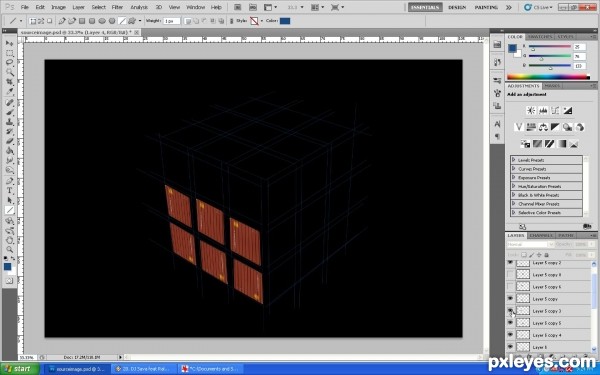Viewport: 600px width, 375px height.
Task: Open the Filter menu
Action: click(x=117, y=7)
